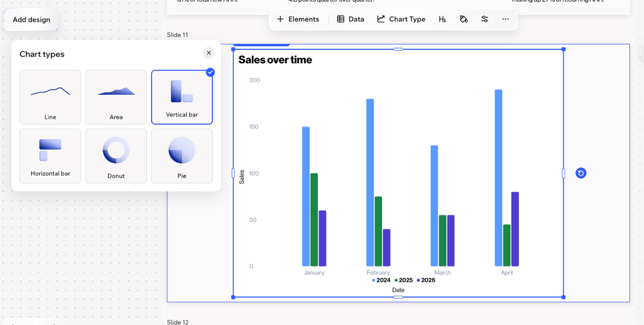Click the top center resize handle of chart
This screenshot has width=644, height=325.
click(x=398, y=49)
